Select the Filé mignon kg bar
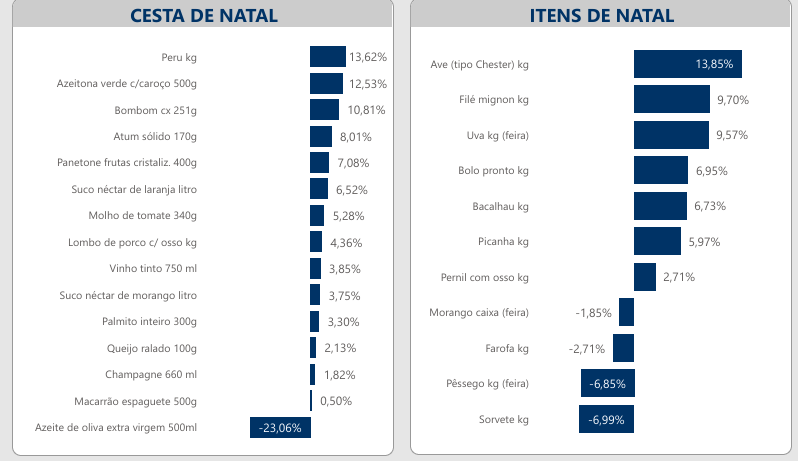 coord(671,99)
